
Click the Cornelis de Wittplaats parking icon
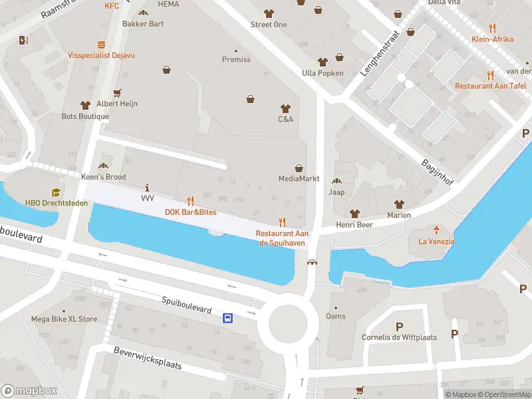click(x=400, y=327)
